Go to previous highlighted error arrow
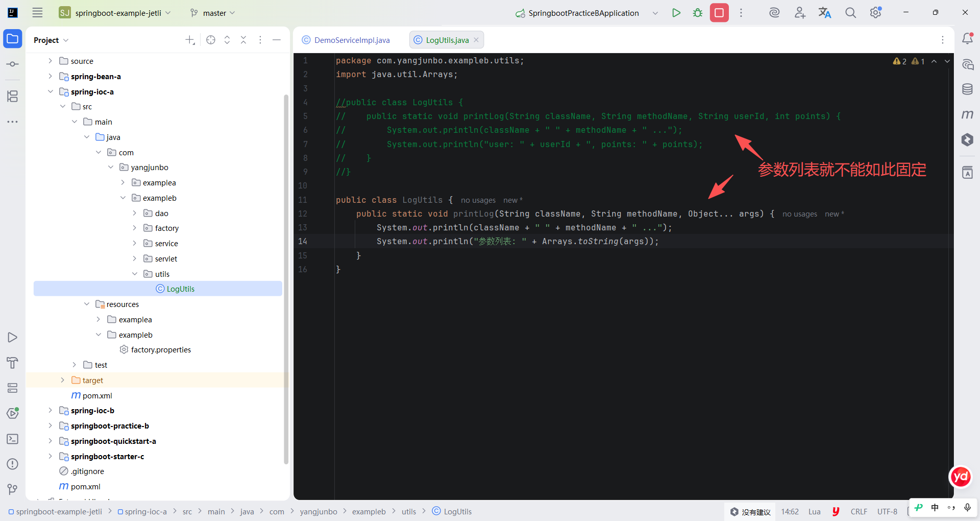 pos(934,61)
